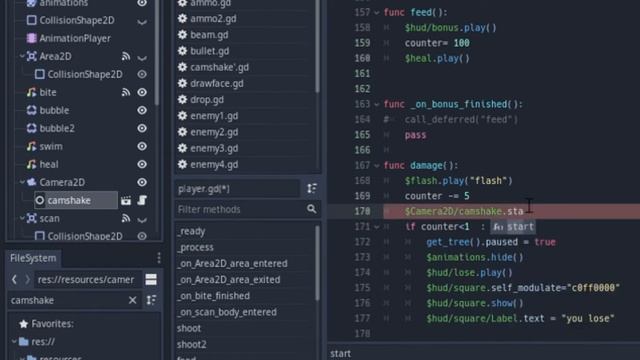Collapse the scan node

22,218
